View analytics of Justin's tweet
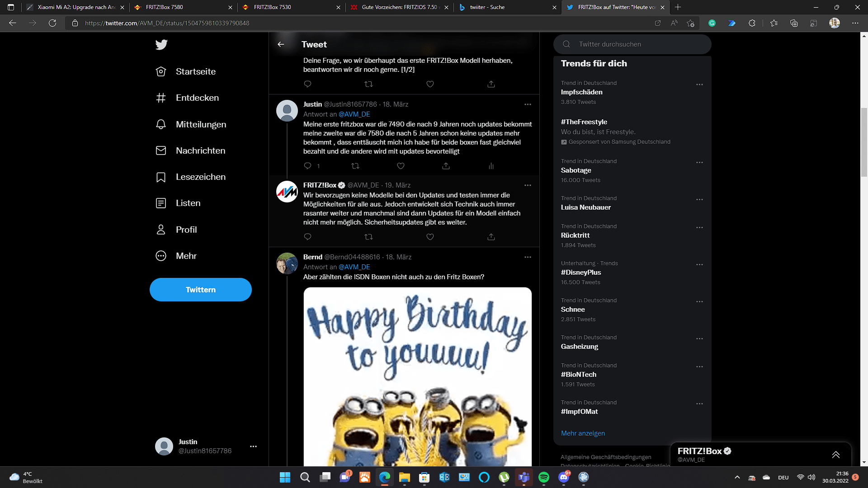 (x=491, y=166)
